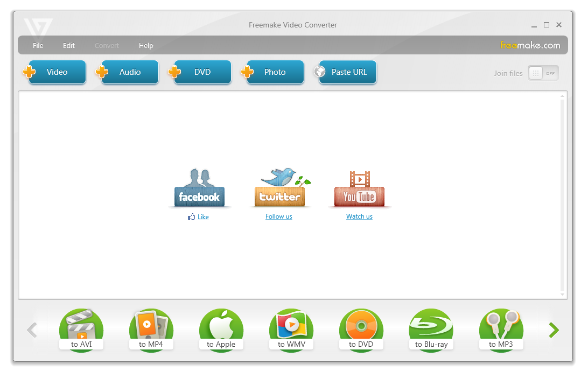
Task: Add a video file with Video button
Action: point(55,72)
